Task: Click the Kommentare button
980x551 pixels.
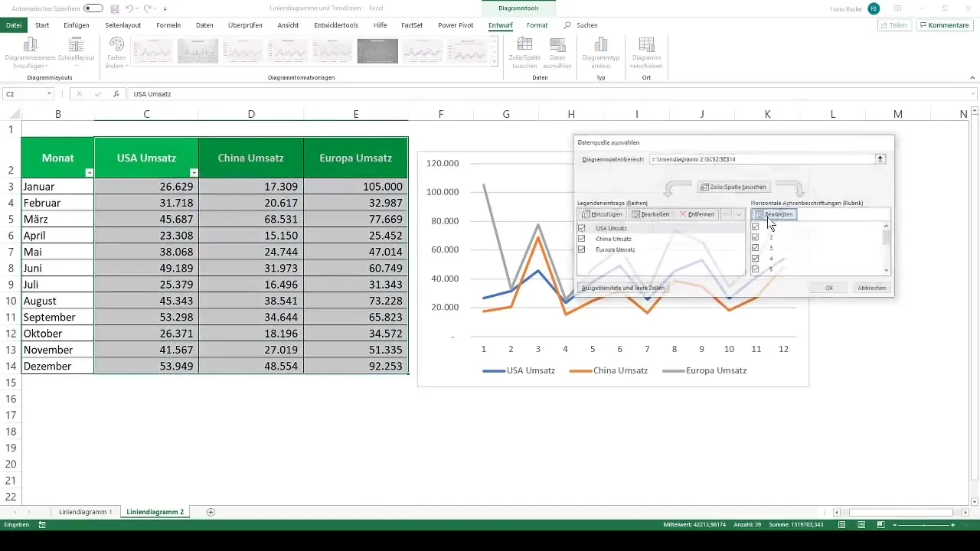Action: point(944,25)
